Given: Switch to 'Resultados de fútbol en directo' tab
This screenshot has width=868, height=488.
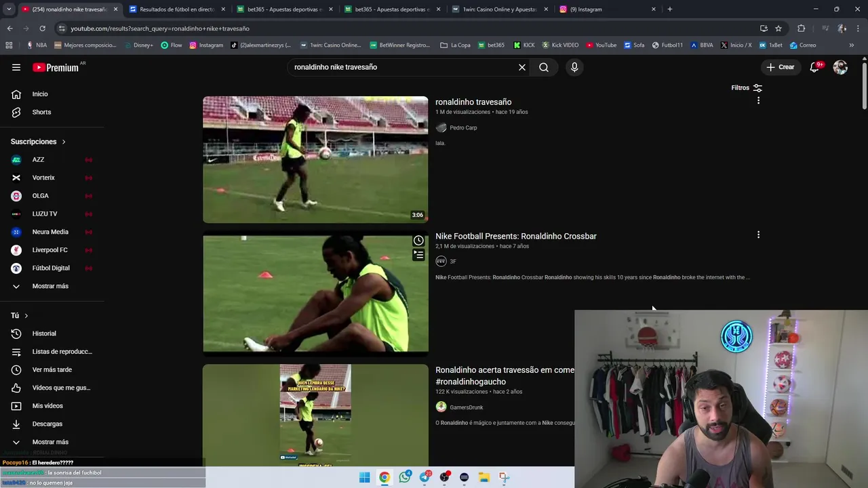Looking at the screenshot, I should (177, 9).
